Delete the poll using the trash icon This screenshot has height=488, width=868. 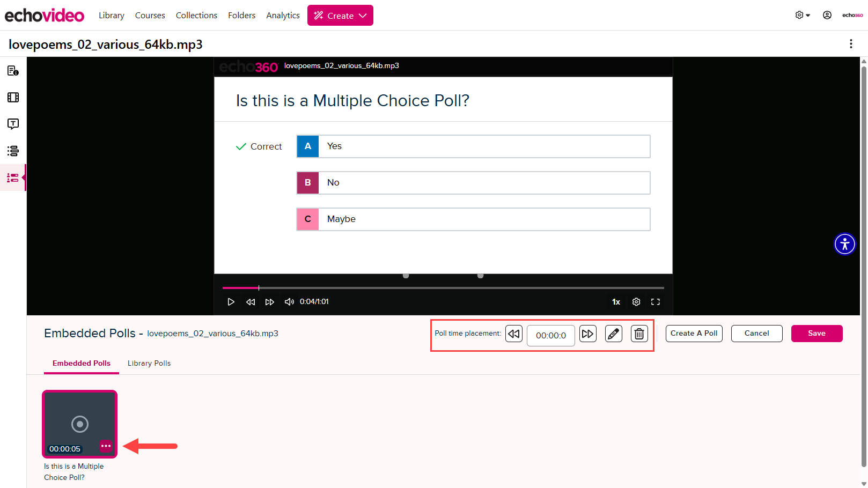point(639,334)
